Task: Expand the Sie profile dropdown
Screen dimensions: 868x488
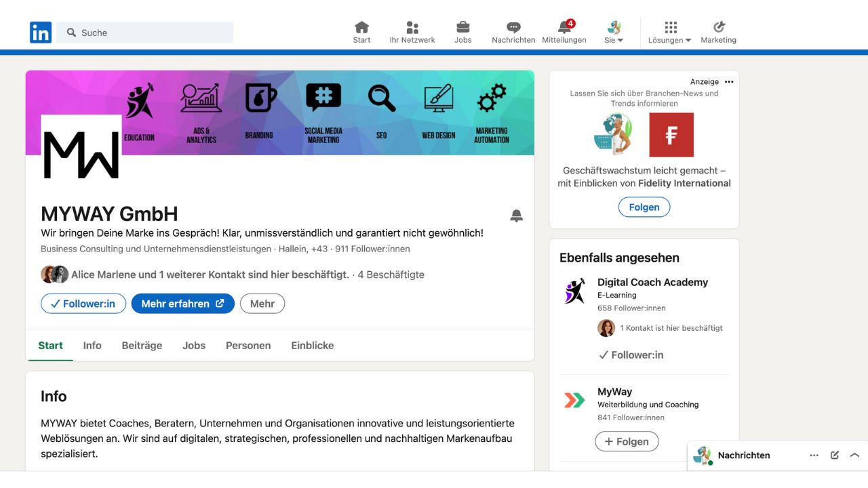Action: tap(614, 33)
